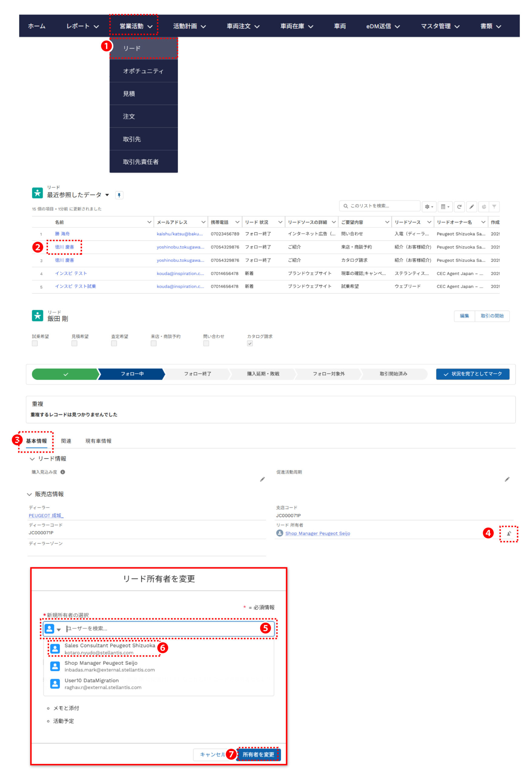
Task: Click the 所有者を変更 button
Action: pyautogui.click(x=258, y=755)
